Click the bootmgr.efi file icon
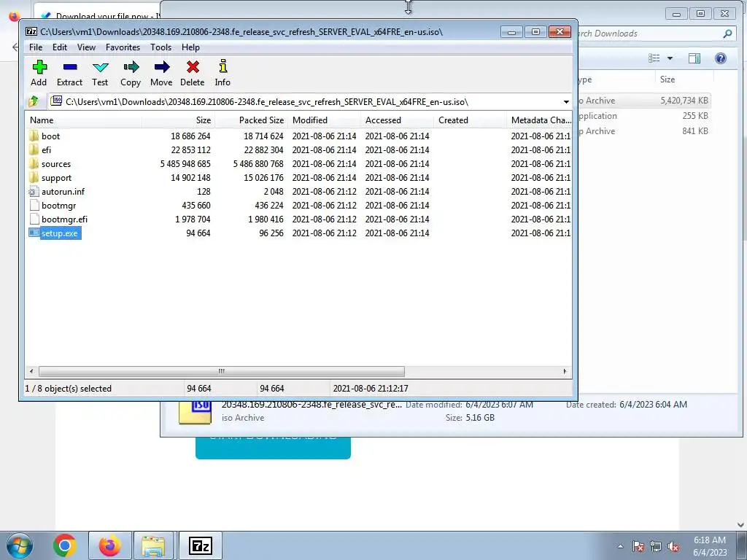747x560 pixels. click(34, 219)
